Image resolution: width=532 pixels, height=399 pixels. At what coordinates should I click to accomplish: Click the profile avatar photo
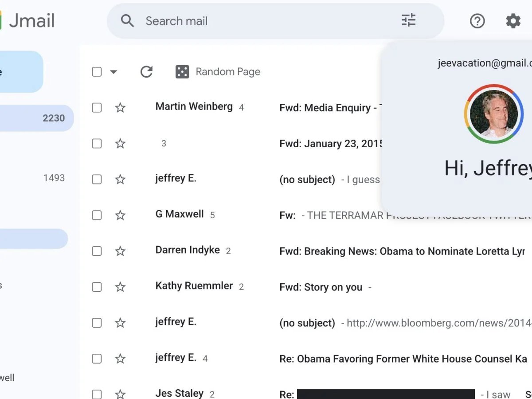(494, 114)
